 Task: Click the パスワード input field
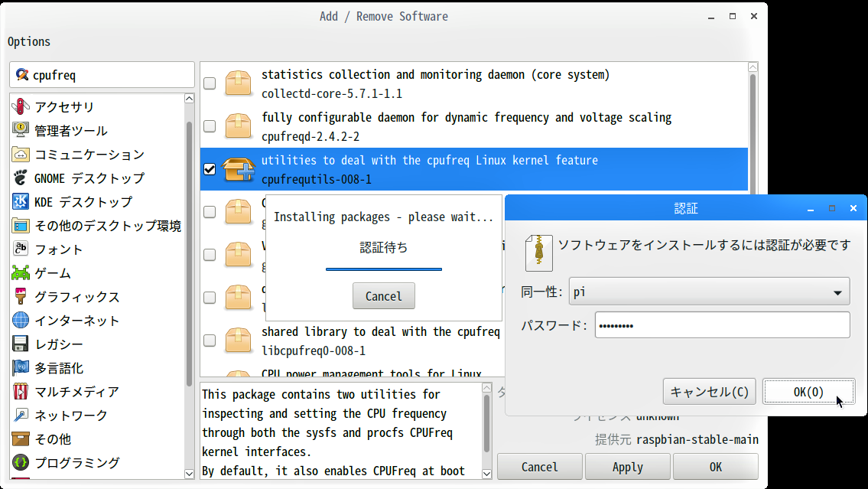click(x=722, y=325)
